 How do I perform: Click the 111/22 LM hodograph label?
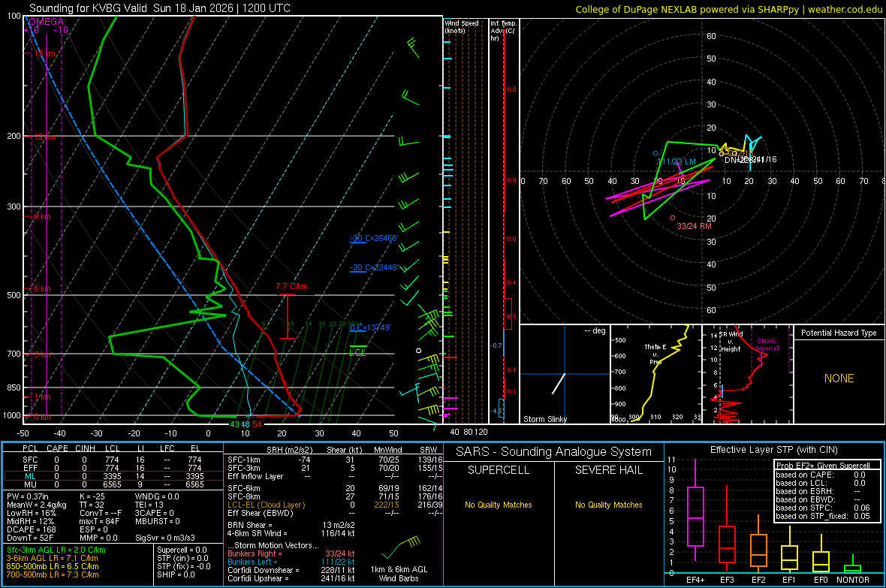tap(677, 161)
